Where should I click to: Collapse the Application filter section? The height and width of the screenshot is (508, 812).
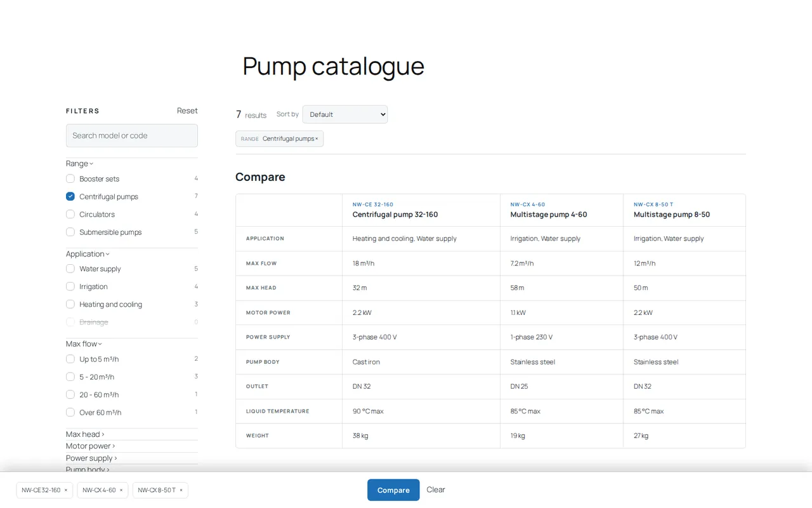[88, 254]
